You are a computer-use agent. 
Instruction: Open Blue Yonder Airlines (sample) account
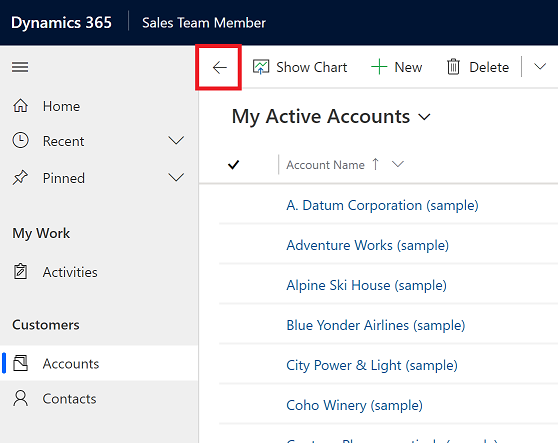(376, 325)
